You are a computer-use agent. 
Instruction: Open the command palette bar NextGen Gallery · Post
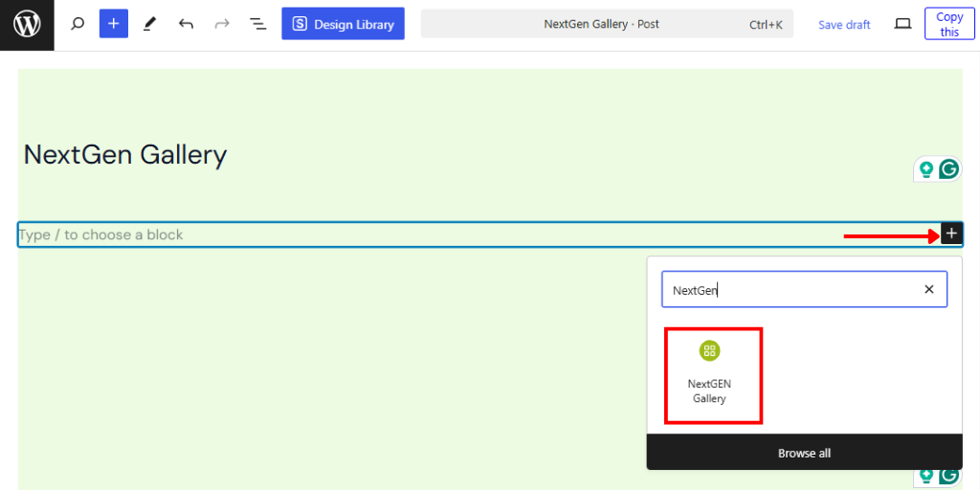[607, 24]
